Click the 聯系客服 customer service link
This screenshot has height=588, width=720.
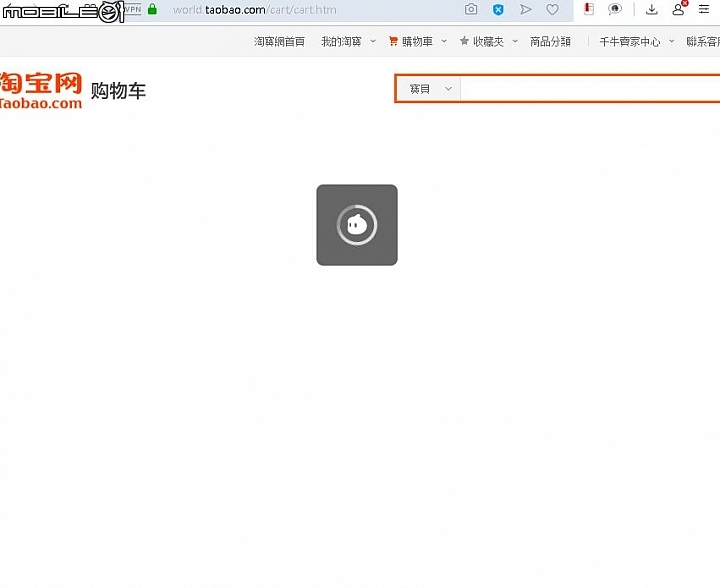point(703,42)
